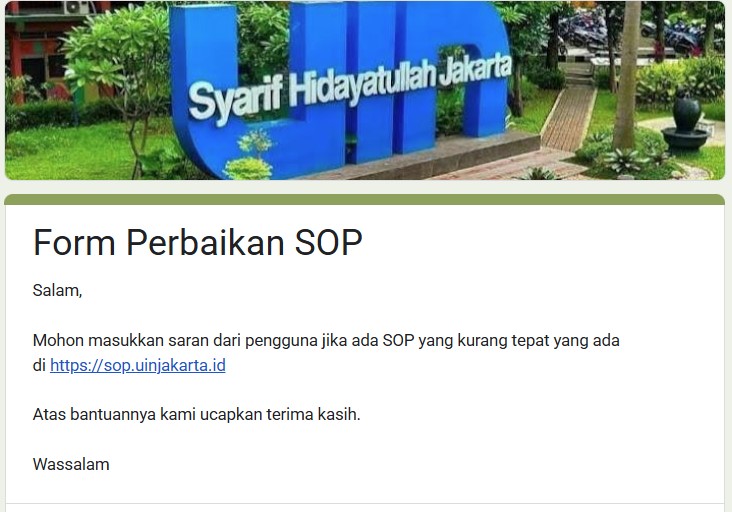Select the Wassalam closing text
Image resolution: width=732 pixels, height=512 pixels.
click(x=71, y=464)
